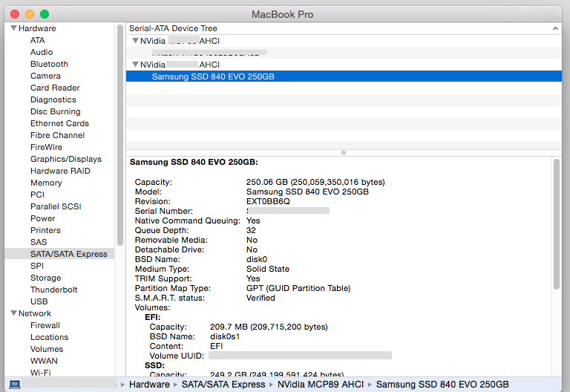Select SATA/SATA Express sidebar item
The image size is (570, 392).
coord(59,254)
